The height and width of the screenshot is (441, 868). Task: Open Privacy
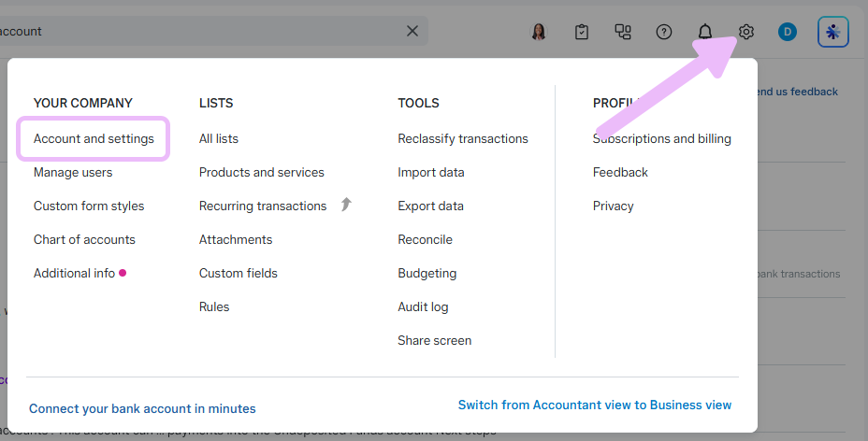613,206
